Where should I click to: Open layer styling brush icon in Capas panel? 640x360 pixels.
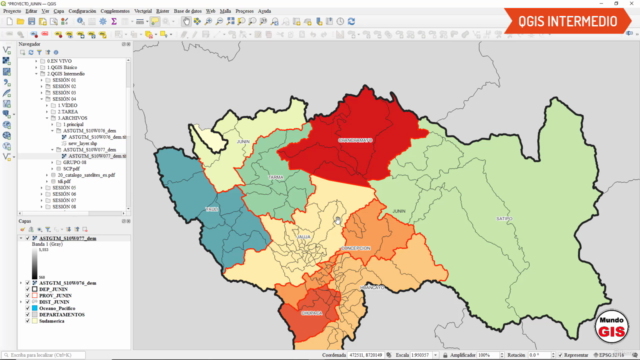[22, 229]
